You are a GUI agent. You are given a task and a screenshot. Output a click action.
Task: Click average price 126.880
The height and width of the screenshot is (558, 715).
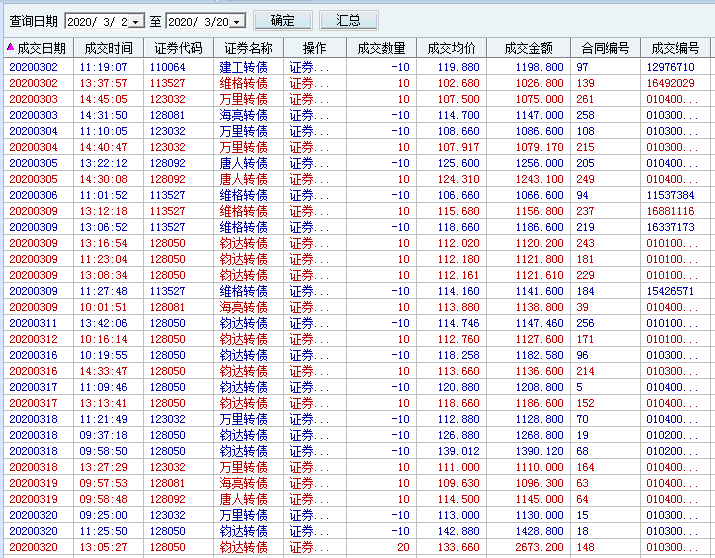click(x=458, y=435)
